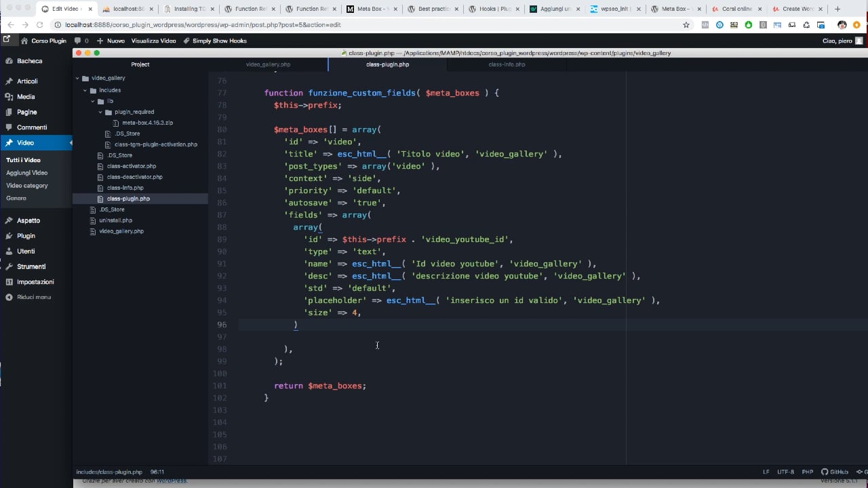Open Impostazioni settings menu
The width and height of the screenshot is (868, 488).
click(35, 282)
